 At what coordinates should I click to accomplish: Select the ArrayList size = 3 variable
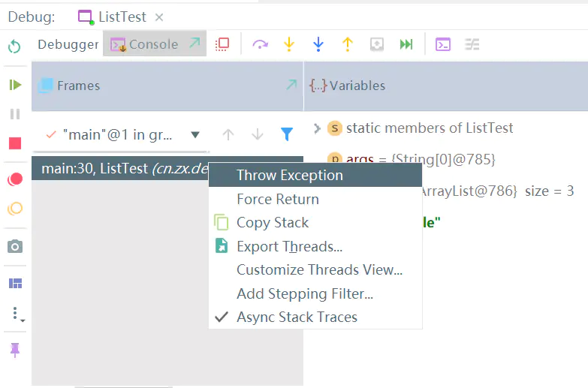(x=497, y=191)
